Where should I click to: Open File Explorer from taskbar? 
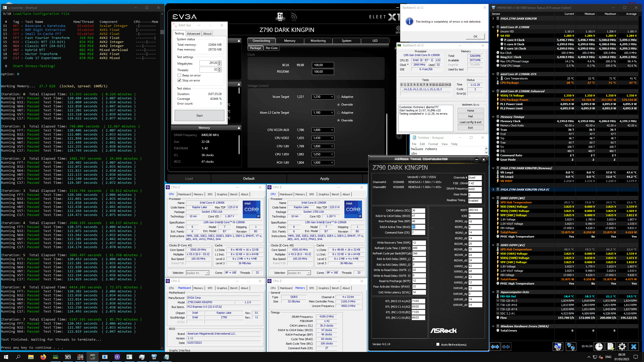[31, 357]
